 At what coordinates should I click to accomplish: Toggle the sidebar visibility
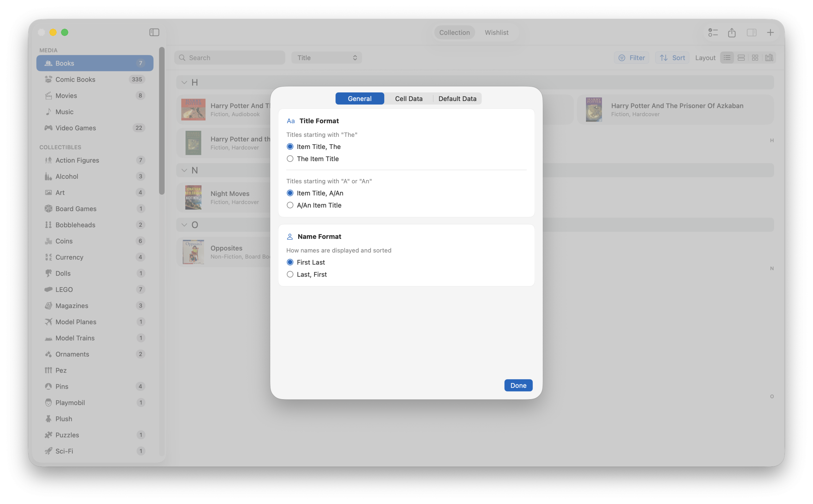click(x=154, y=32)
